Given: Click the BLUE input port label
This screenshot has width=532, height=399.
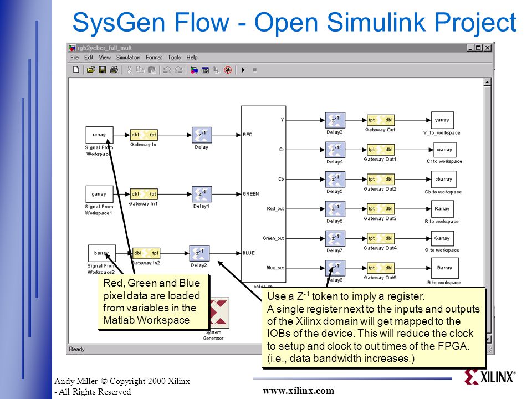Looking at the screenshot, I should (x=249, y=253).
